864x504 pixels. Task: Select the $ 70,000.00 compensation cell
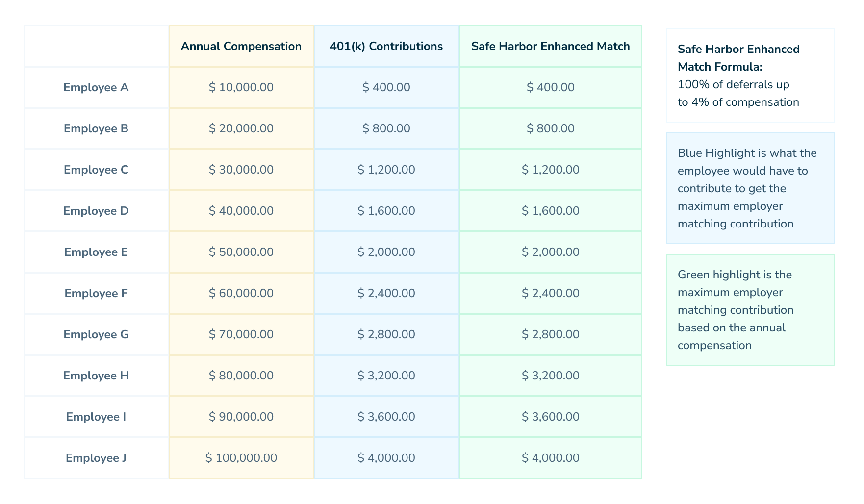(x=241, y=334)
